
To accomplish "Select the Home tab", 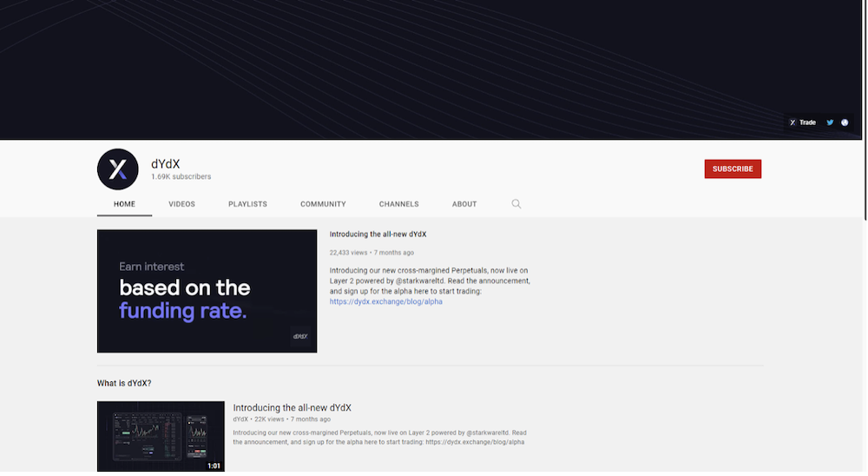I will coord(124,204).
